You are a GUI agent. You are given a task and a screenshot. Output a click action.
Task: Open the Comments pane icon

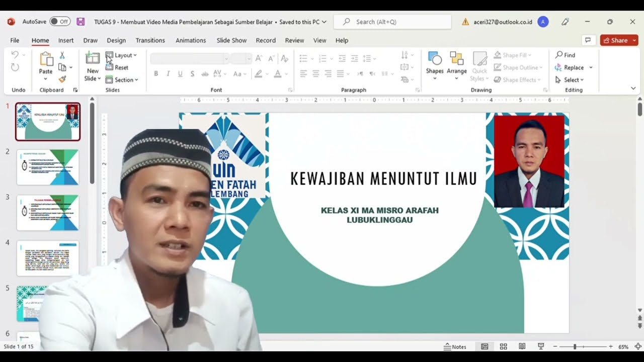[587, 40]
